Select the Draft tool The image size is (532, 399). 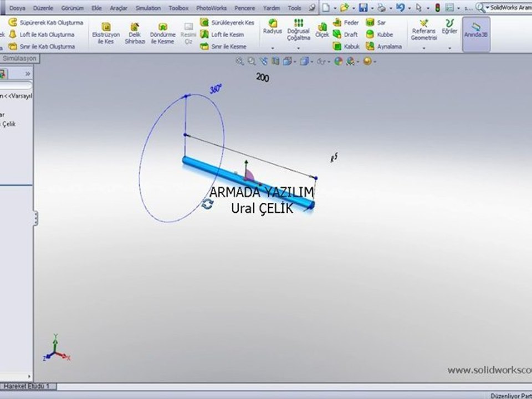click(x=345, y=34)
